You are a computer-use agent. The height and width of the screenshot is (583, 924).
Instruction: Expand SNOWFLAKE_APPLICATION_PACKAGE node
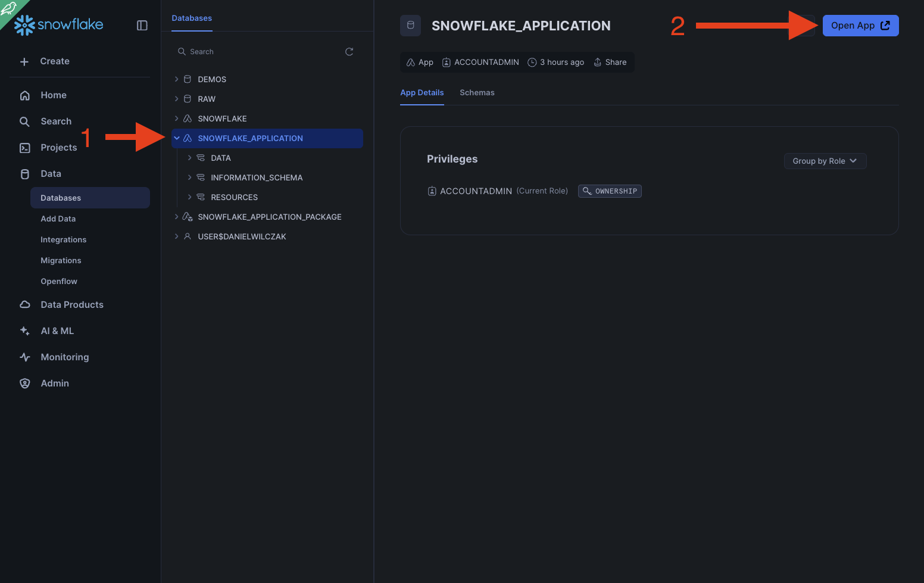[177, 217]
